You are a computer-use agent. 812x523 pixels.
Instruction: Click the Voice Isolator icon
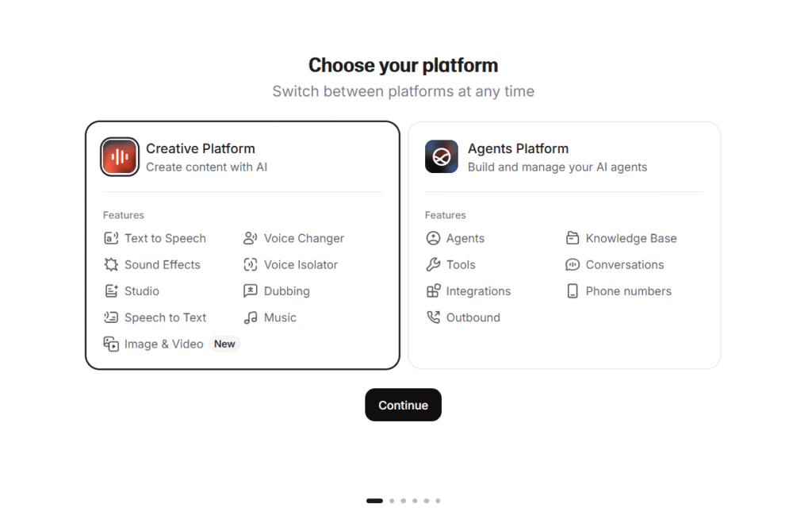coord(251,265)
